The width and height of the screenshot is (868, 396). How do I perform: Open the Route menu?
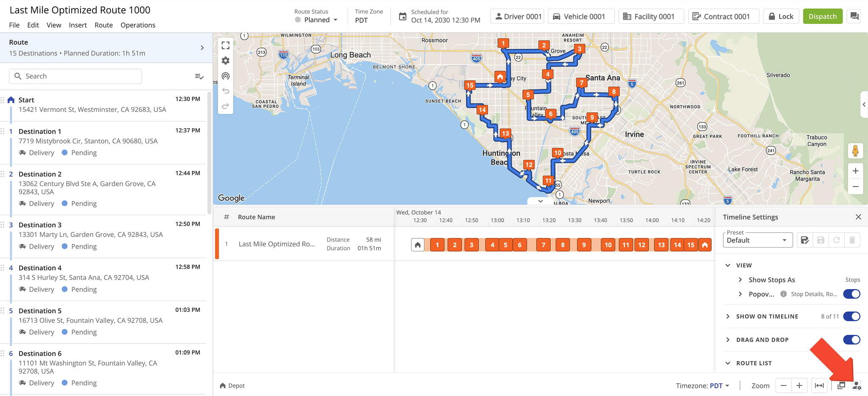103,25
